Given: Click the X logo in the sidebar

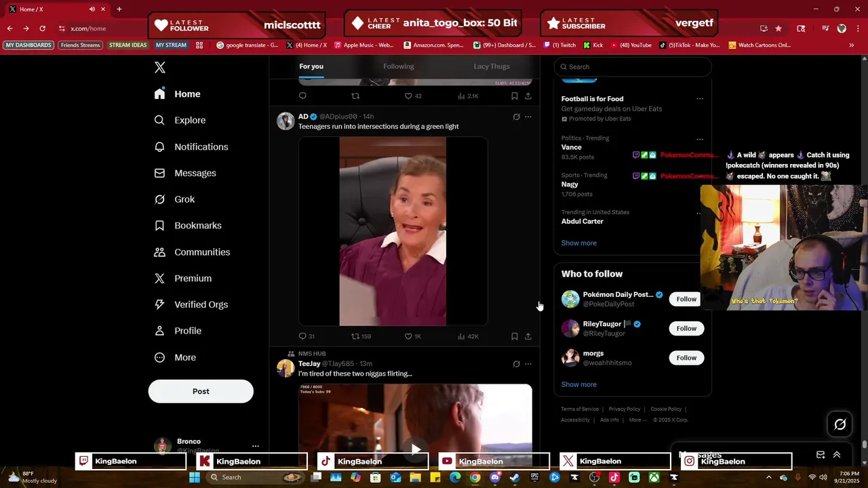Looking at the screenshot, I should click(x=160, y=67).
